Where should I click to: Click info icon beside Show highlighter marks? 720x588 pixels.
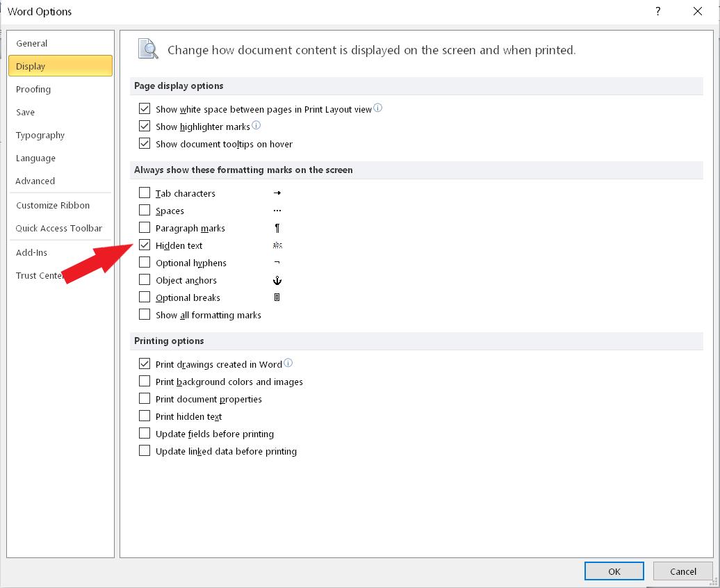pyautogui.click(x=256, y=125)
